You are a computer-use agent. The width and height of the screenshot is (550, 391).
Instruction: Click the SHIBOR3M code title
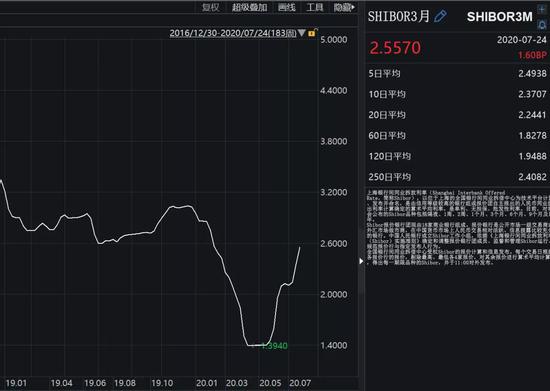pos(500,17)
